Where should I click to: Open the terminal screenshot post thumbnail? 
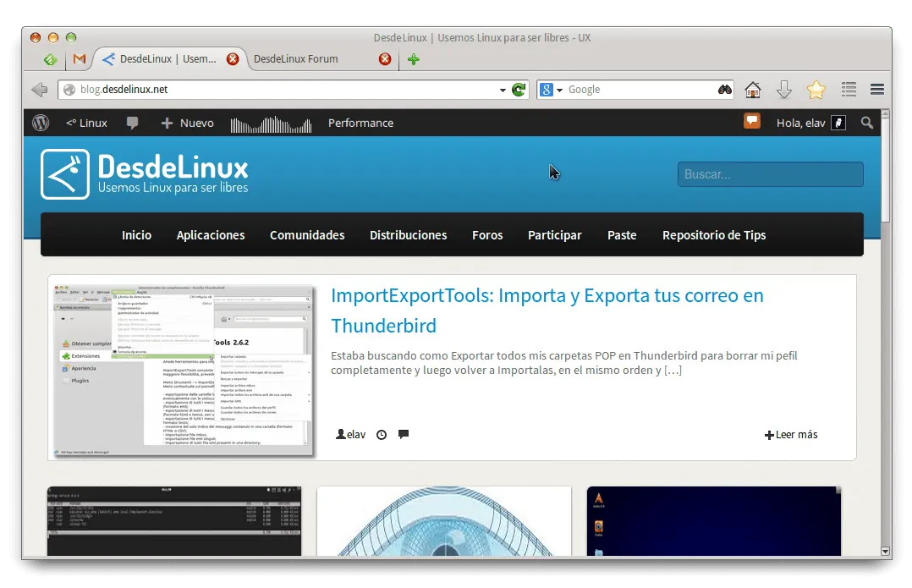click(174, 520)
